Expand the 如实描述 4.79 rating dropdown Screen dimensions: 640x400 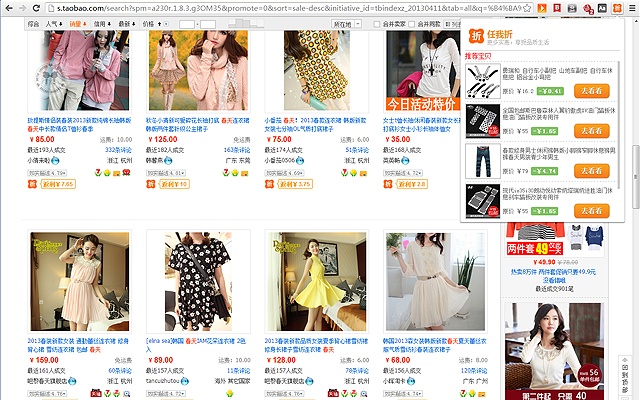[x=47, y=173]
